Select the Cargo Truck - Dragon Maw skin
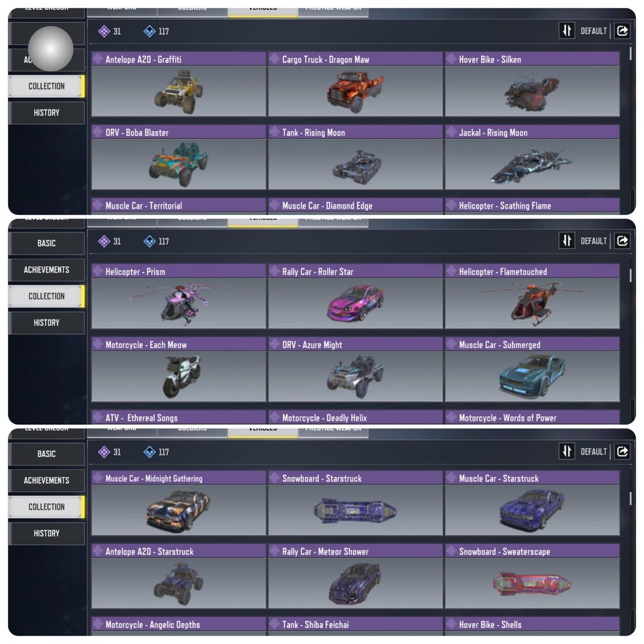This screenshot has width=644, height=644. [x=355, y=84]
